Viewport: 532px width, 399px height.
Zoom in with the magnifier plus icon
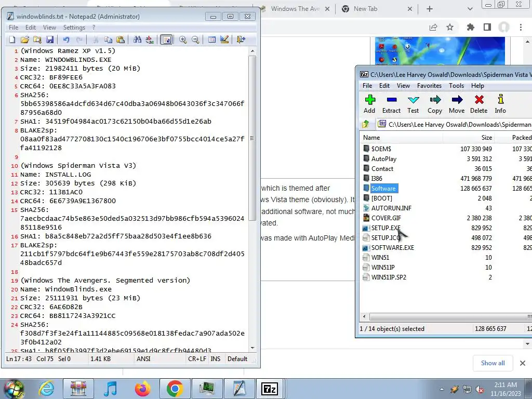point(183,39)
